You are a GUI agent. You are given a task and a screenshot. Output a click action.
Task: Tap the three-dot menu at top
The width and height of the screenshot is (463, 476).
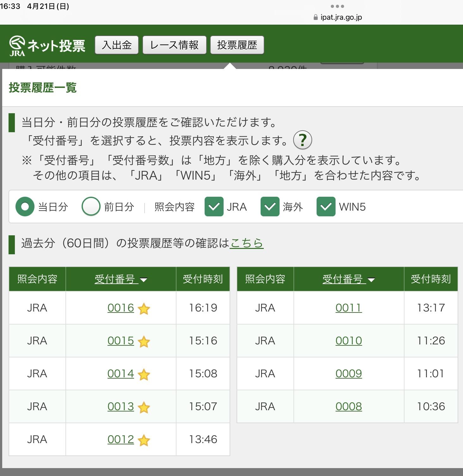point(337,6)
